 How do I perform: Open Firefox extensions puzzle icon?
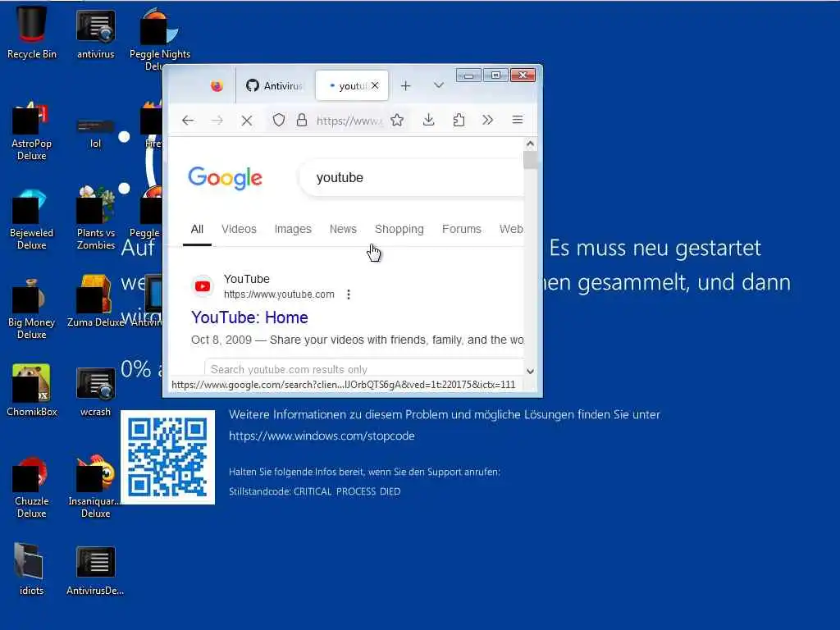point(459,120)
